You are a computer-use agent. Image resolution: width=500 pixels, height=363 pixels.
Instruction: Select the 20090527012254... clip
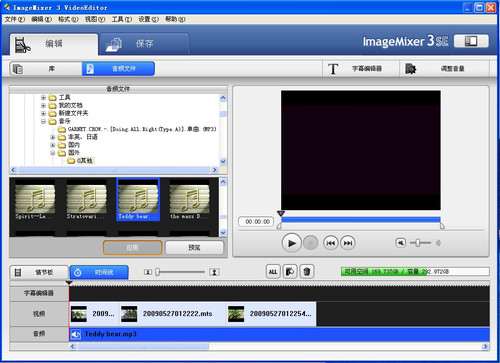tap(271, 314)
